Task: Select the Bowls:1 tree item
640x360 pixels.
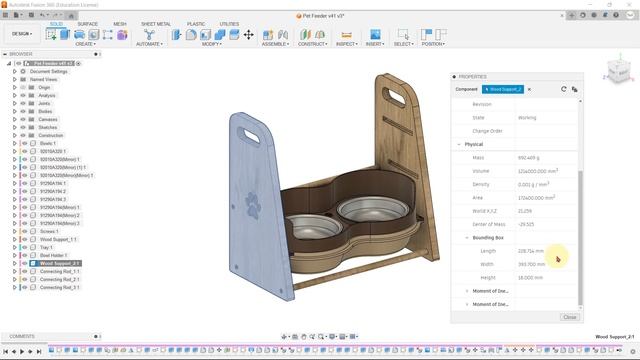Action: (48, 143)
